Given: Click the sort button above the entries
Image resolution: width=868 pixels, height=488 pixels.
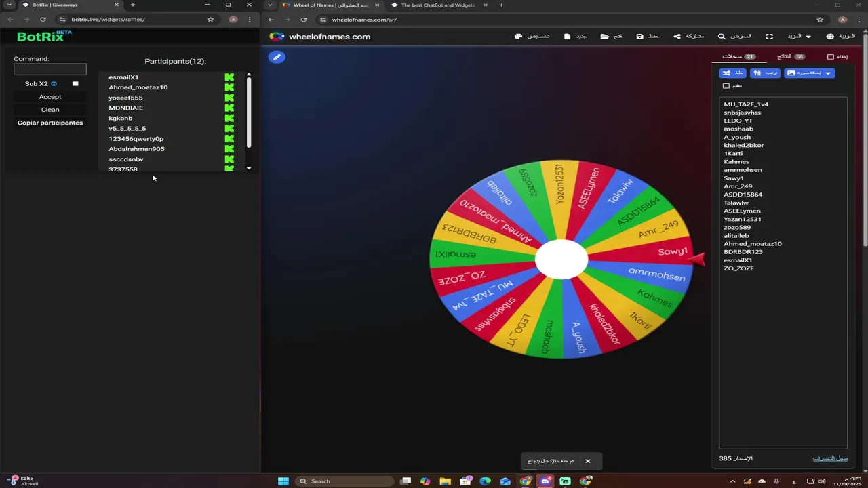Looking at the screenshot, I should [x=765, y=73].
